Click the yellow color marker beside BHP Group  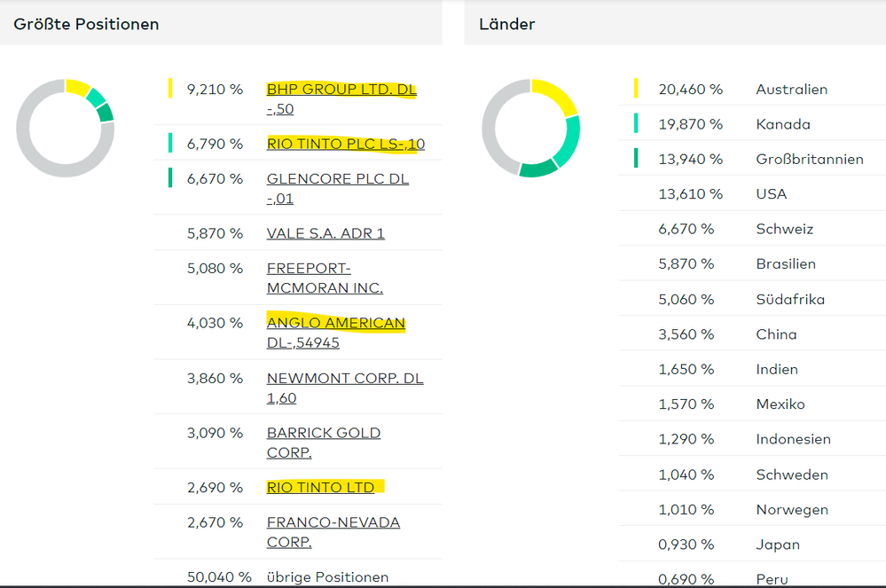tap(170, 89)
